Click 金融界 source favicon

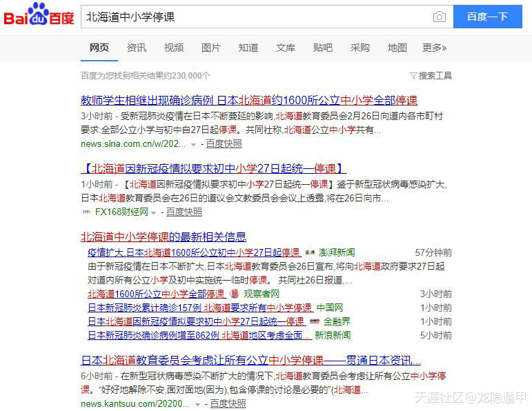tap(315, 321)
